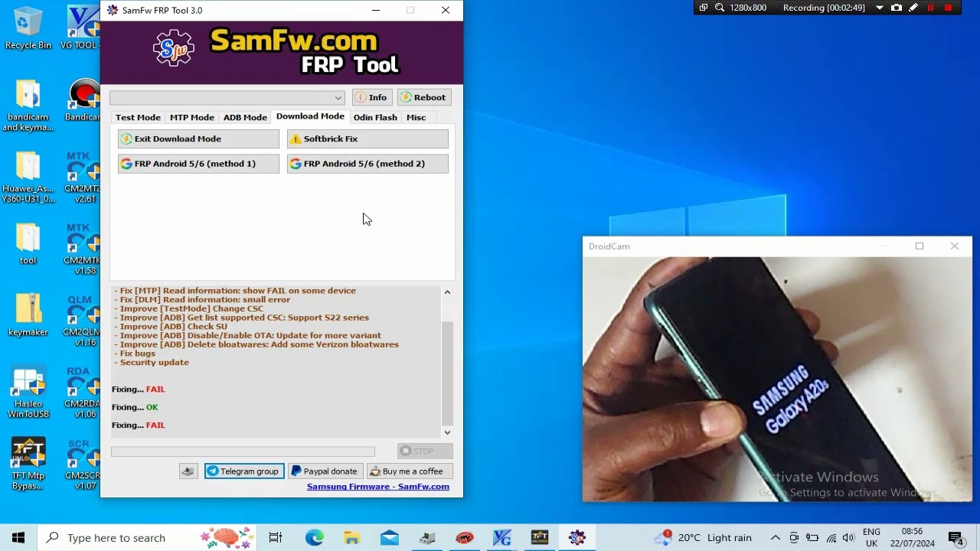Screen dimensions: 980x551
Task: Click the DroidCam video preview
Action: 777,380
